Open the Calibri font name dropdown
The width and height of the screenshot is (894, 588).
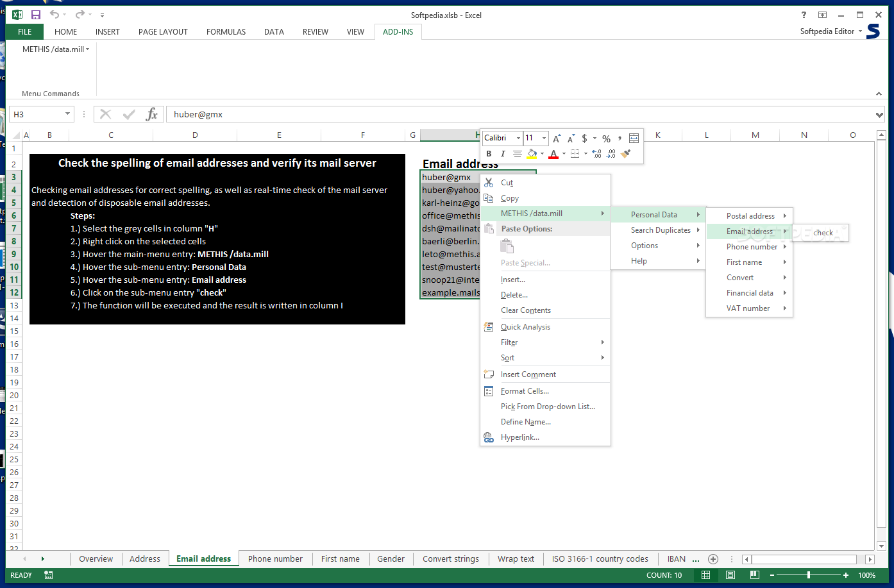pos(518,138)
